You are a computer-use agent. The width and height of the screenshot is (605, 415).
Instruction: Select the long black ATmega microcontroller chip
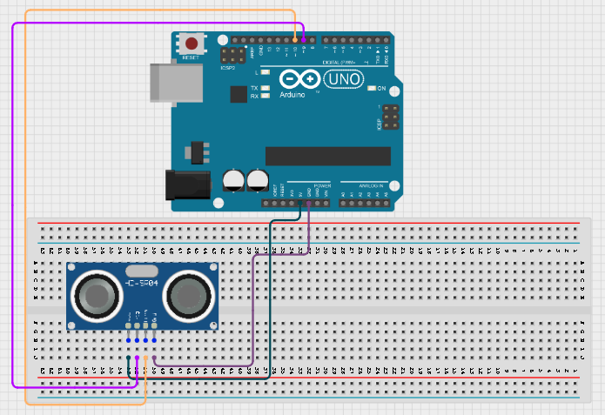click(328, 156)
